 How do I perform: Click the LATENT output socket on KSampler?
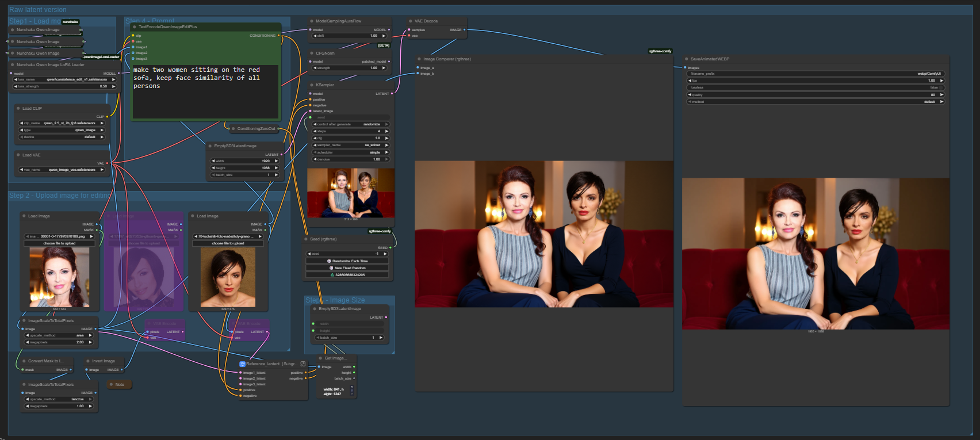coord(392,94)
